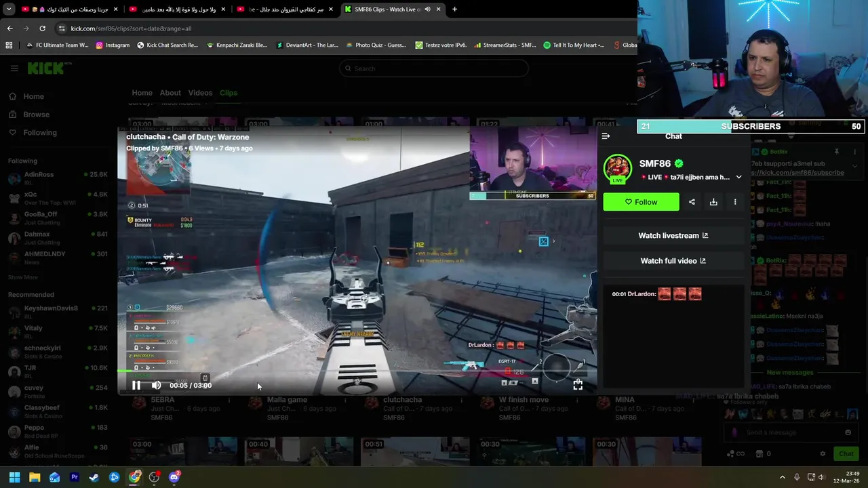Switch to the channel Clips tab
Screen dimensions: 868x488
[229, 93]
